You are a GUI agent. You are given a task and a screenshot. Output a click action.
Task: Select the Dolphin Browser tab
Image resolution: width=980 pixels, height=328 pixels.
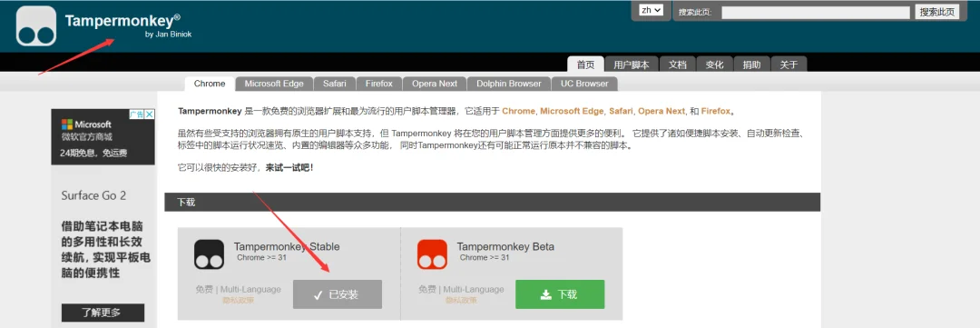coord(509,84)
